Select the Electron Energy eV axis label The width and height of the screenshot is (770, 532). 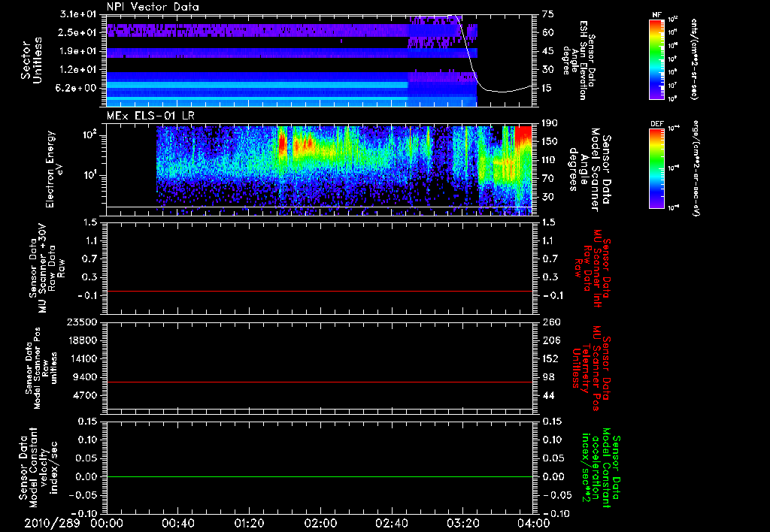click(56, 169)
